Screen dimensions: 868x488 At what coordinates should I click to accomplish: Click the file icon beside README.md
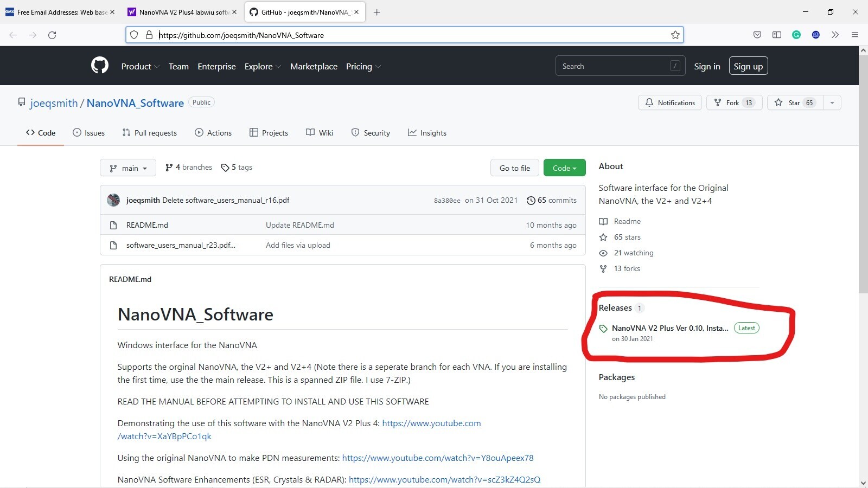(113, 225)
